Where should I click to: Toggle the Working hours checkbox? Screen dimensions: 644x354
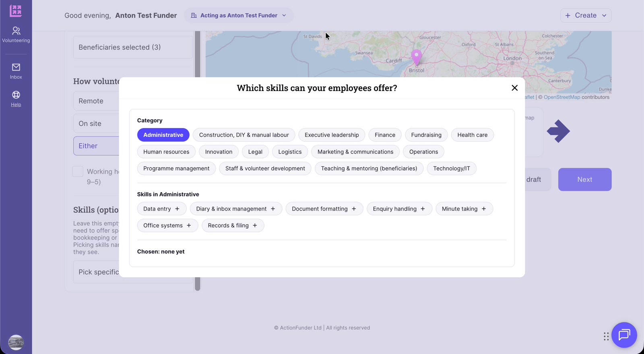pos(78,172)
